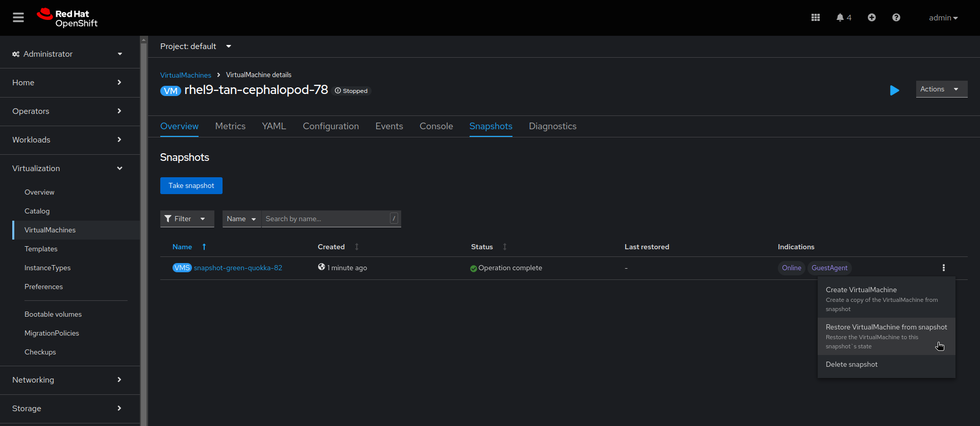This screenshot has height=426, width=980.
Task: Start the VM with the play button
Action: 894,90
